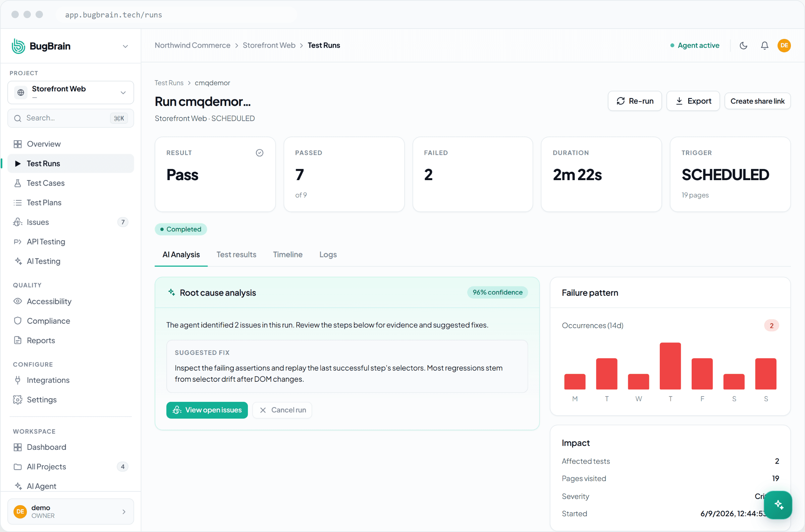
Task: Open Issues in the sidebar
Action: (70, 222)
